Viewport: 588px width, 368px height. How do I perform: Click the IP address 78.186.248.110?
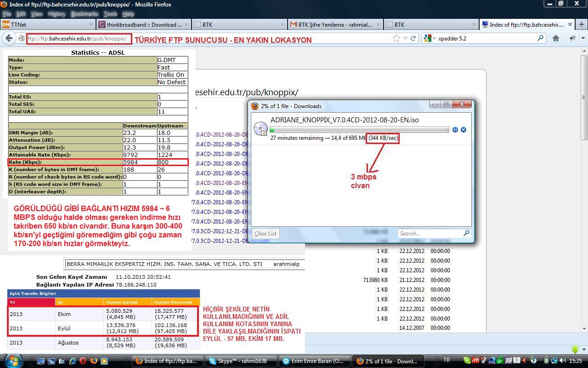click(x=136, y=285)
